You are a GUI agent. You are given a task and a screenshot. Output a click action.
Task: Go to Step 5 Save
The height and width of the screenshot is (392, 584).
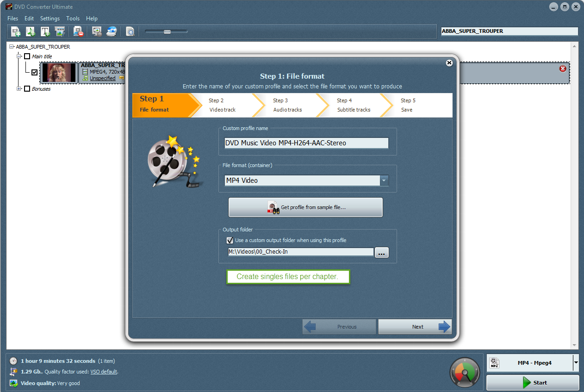point(422,105)
